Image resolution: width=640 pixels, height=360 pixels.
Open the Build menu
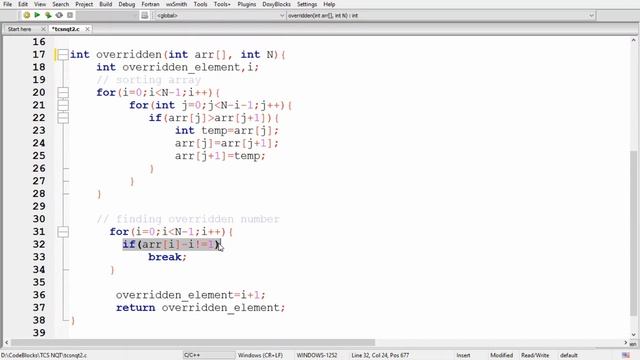105,4
